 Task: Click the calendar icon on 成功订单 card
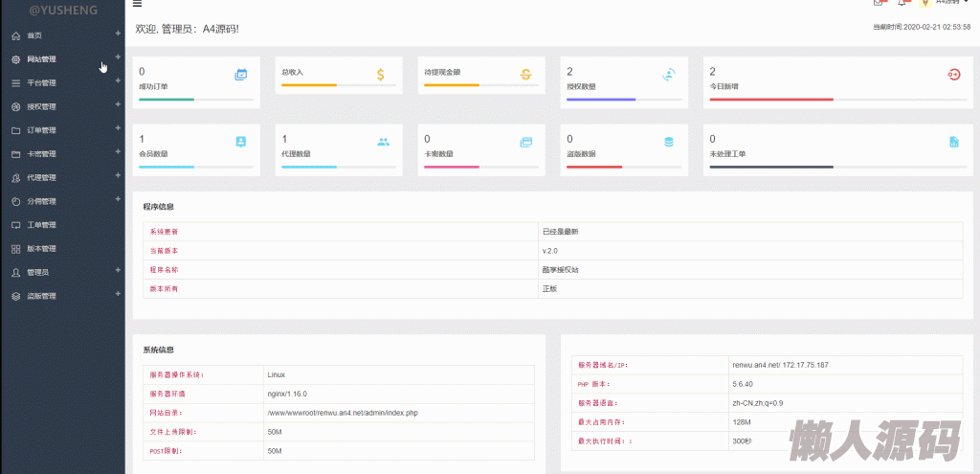[x=240, y=74]
